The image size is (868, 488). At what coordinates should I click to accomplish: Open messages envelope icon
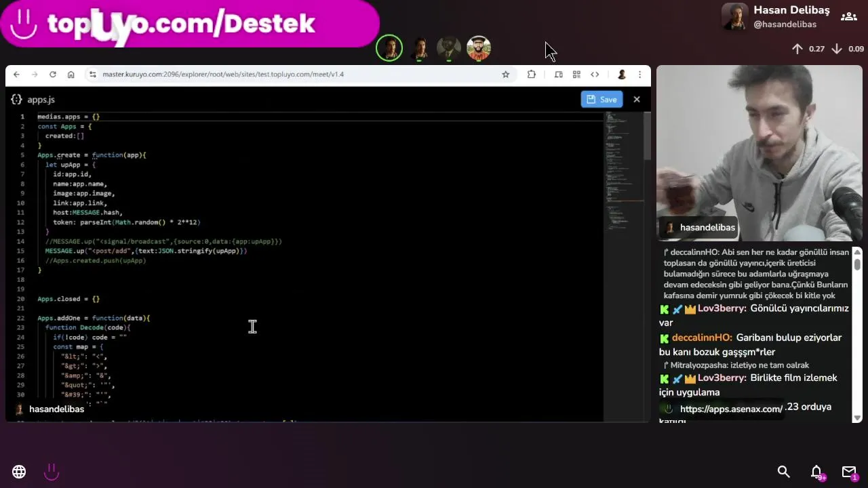849,472
